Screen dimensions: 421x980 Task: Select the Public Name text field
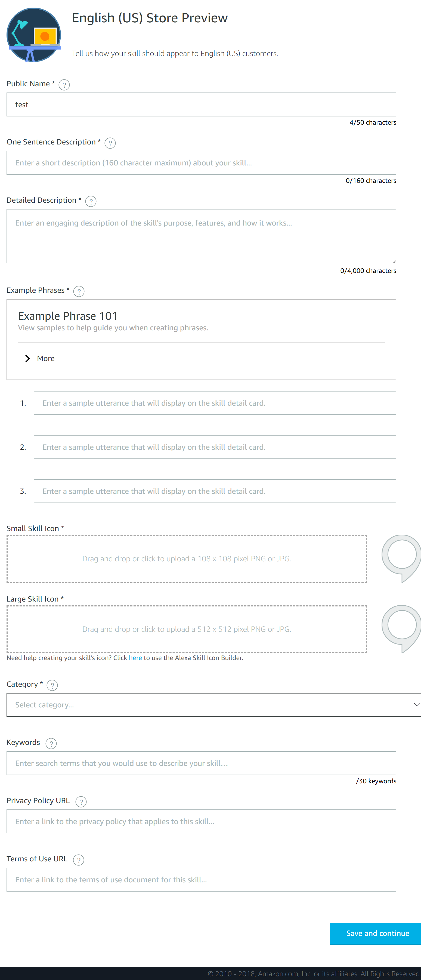tap(201, 104)
